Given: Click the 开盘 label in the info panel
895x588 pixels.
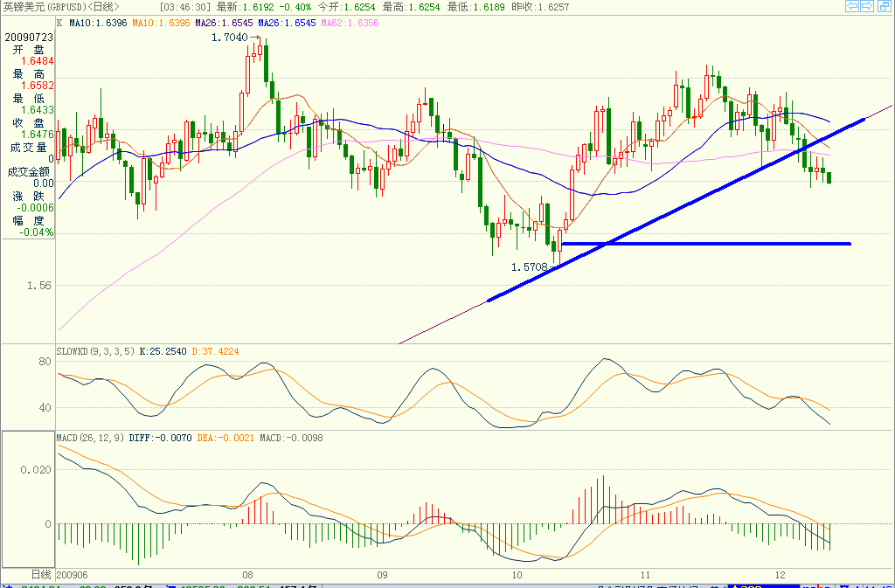Looking at the screenshot, I should [29, 50].
